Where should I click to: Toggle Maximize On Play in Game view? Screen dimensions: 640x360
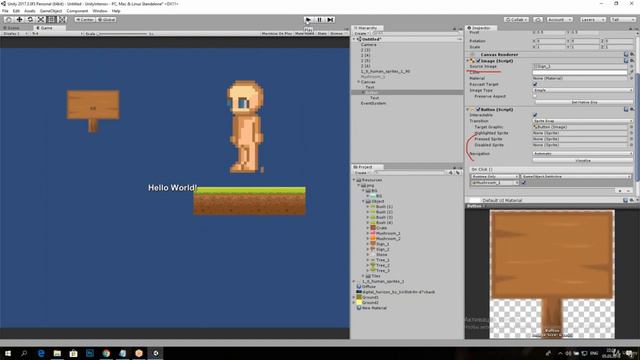click(x=277, y=33)
